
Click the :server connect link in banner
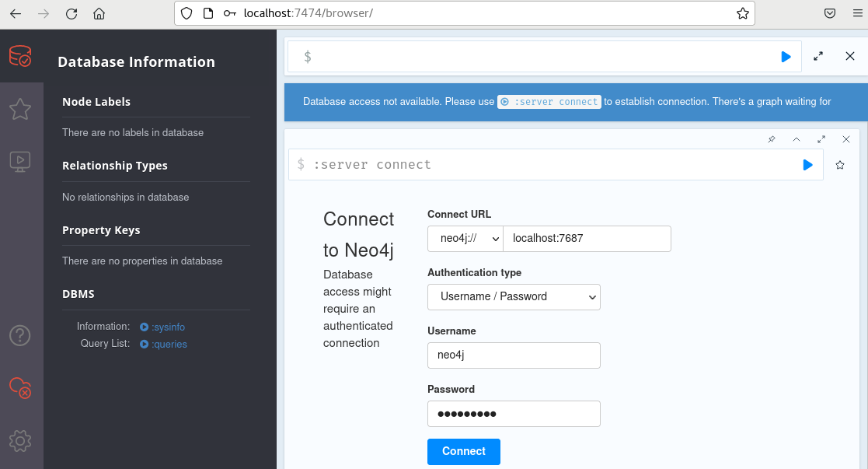[549, 101]
